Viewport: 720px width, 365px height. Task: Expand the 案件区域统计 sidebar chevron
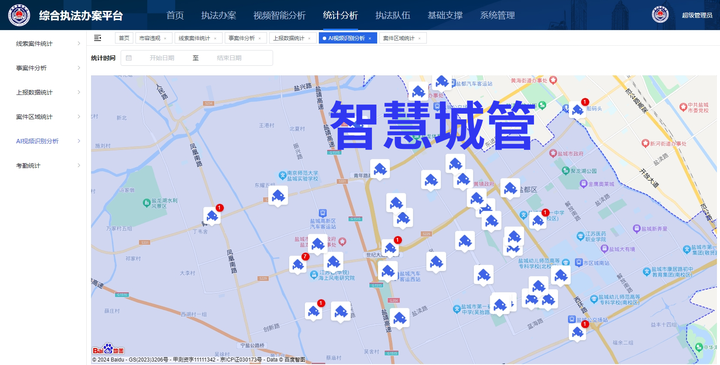(79, 117)
